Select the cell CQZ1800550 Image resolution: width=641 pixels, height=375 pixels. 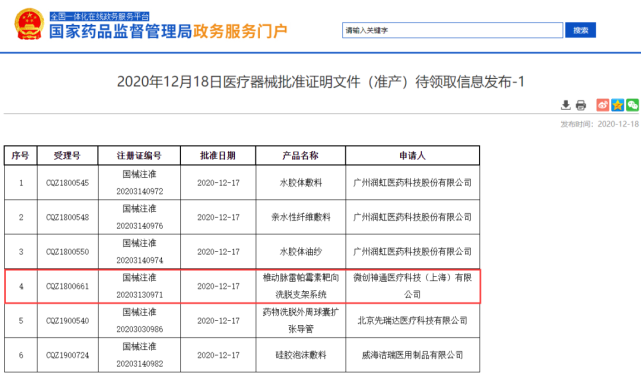(67, 251)
